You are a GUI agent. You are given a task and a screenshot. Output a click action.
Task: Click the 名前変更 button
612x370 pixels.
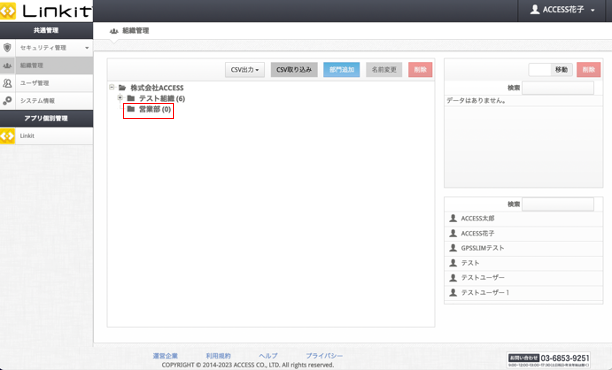[384, 70]
